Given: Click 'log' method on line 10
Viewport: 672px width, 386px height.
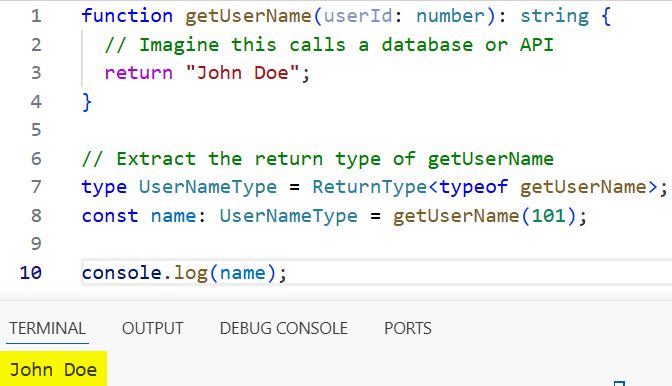Looking at the screenshot, I should click(x=191, y=273).
